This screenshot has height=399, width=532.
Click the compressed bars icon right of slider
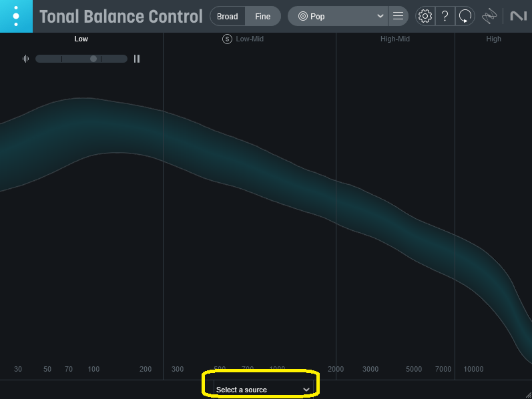(x=137, y=59)
